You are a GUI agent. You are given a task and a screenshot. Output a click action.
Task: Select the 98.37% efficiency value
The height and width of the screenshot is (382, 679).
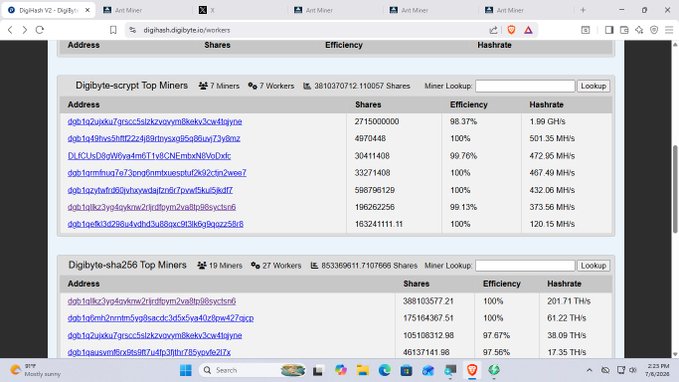[x=463, y=122]
